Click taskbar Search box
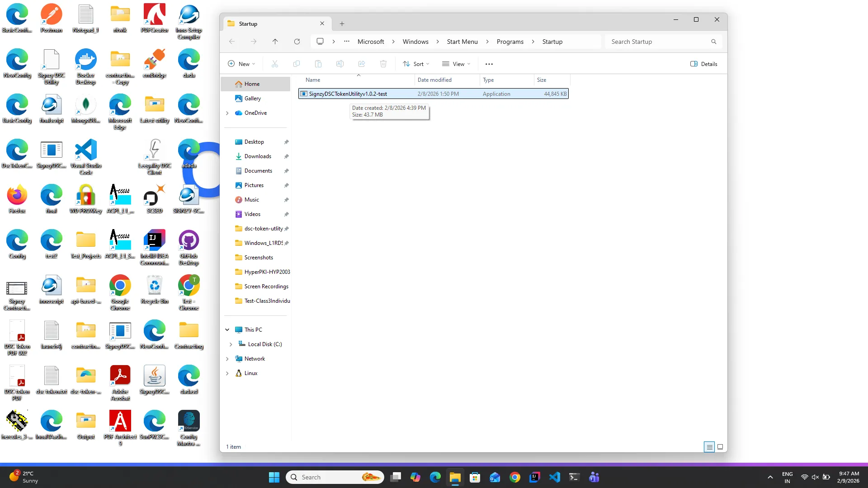The width and height of the screenshot is (868, 488). (x=335, y=477)
